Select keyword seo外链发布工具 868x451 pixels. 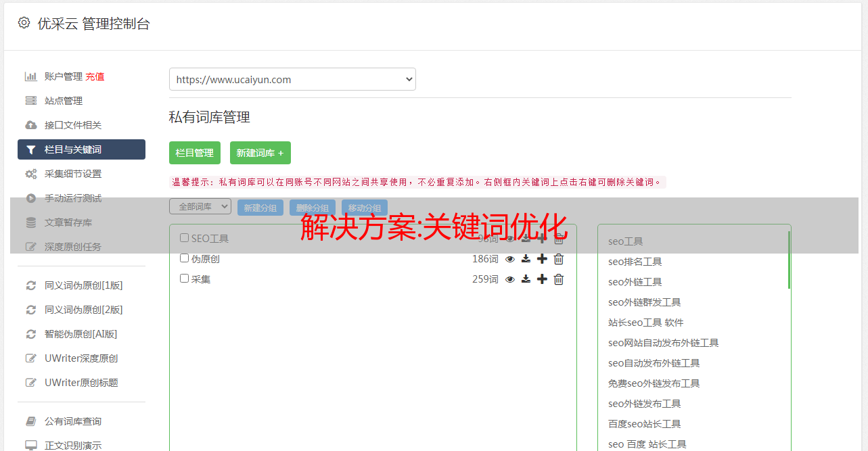point(644,404)
